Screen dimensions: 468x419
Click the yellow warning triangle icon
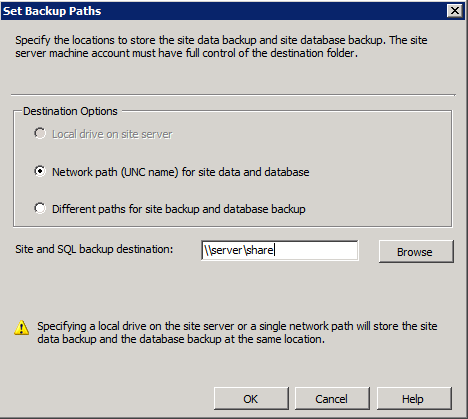22,328
